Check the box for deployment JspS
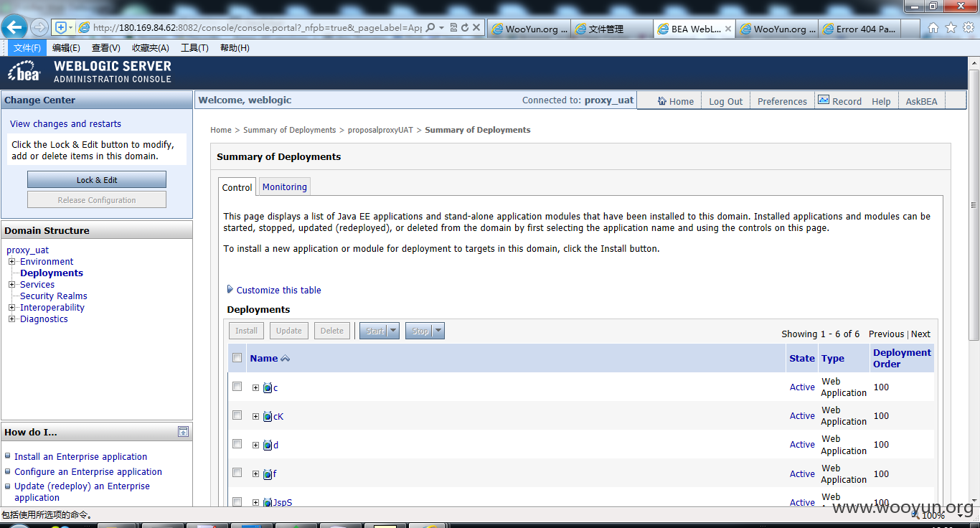 tap(237, 501)
